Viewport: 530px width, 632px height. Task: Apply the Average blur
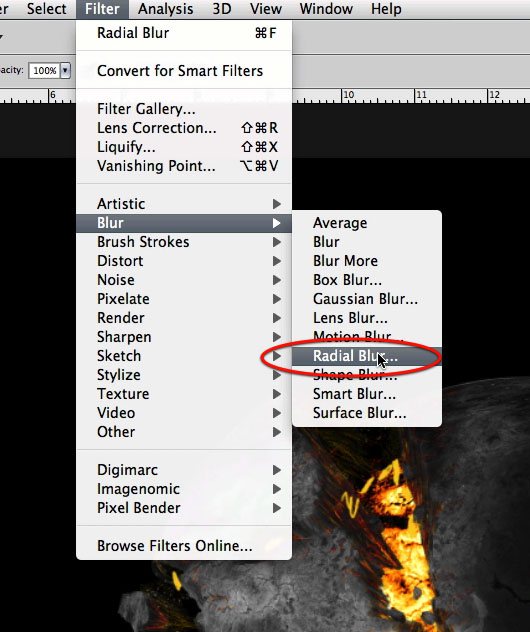(367, 223)
